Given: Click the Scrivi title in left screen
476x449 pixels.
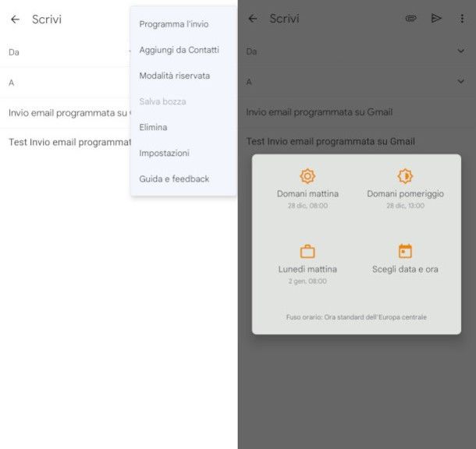Looking at the screenshot, I should click(x=47, y=19).
